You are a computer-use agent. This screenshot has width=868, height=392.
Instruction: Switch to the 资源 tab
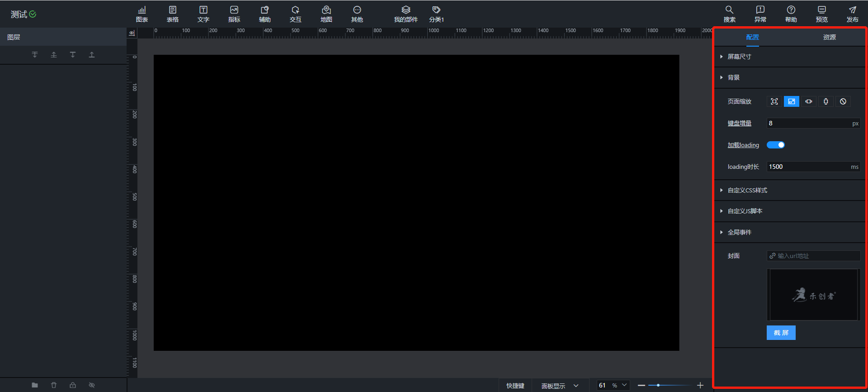[x=829, y=37]
